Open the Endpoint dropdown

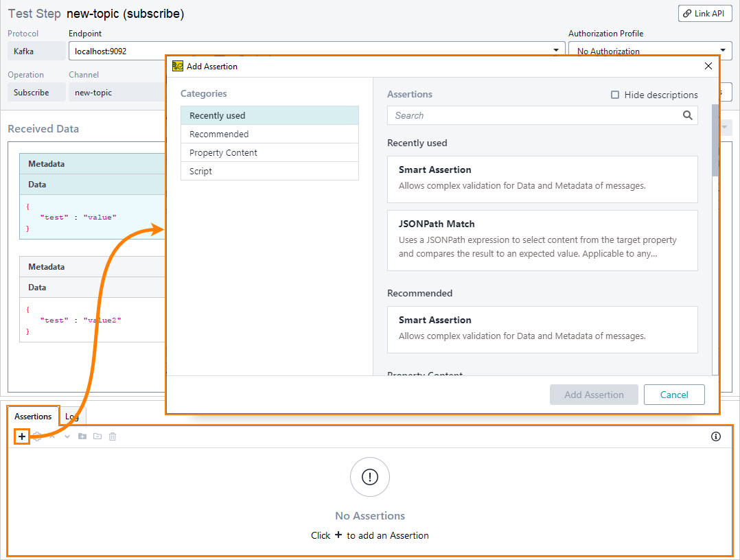tap(556, 51)
